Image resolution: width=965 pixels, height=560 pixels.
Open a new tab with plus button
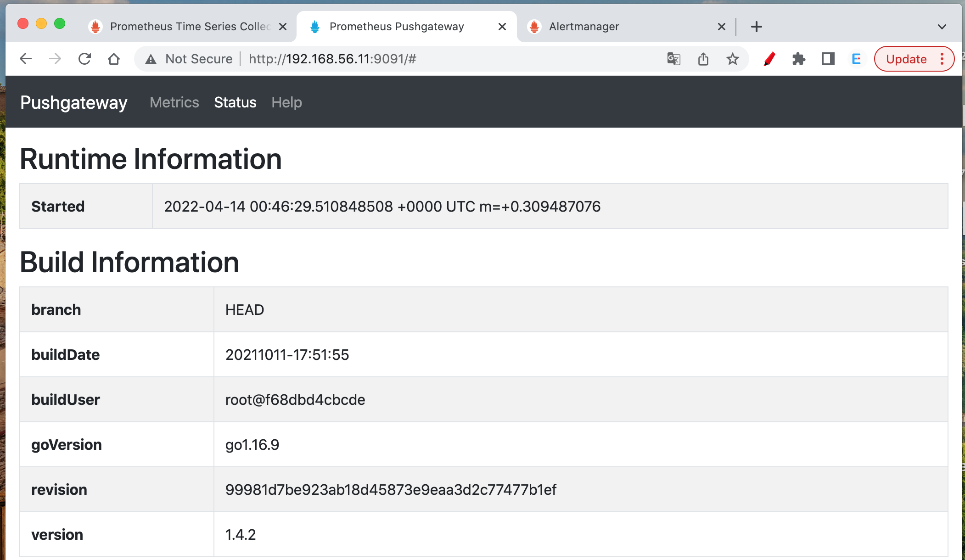tap(757, 27)
